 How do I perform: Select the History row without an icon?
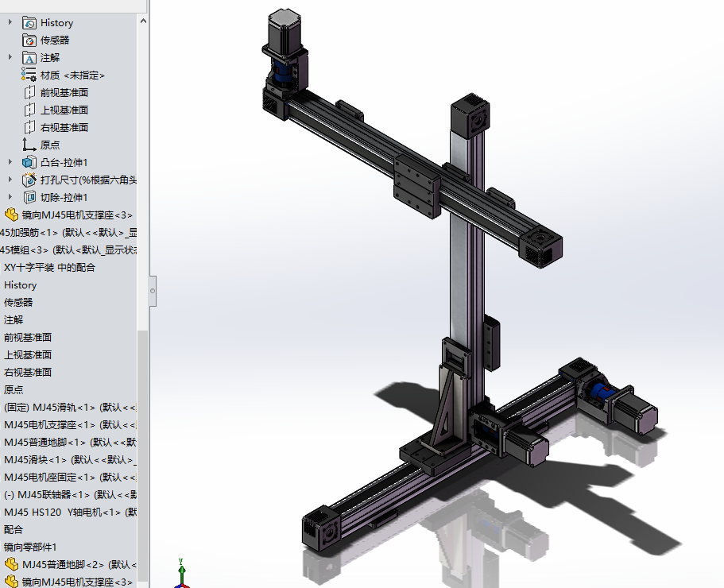click(x=21, y=285)
